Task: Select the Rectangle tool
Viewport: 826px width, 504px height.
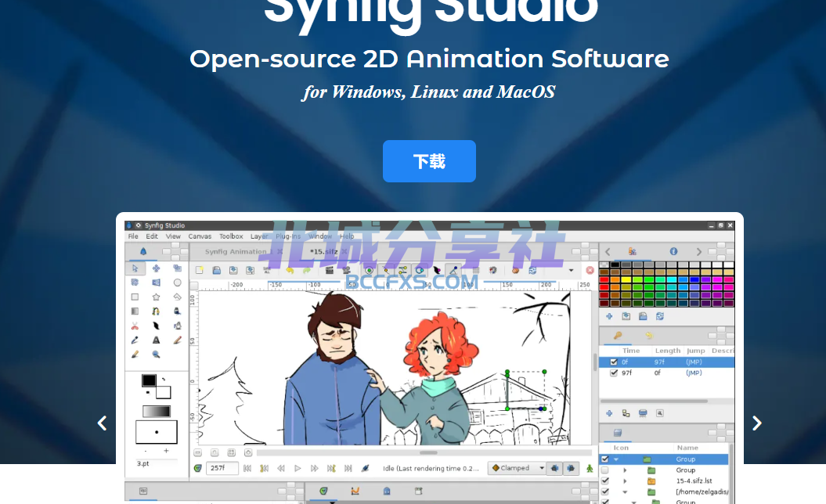Action: point(135,297)
